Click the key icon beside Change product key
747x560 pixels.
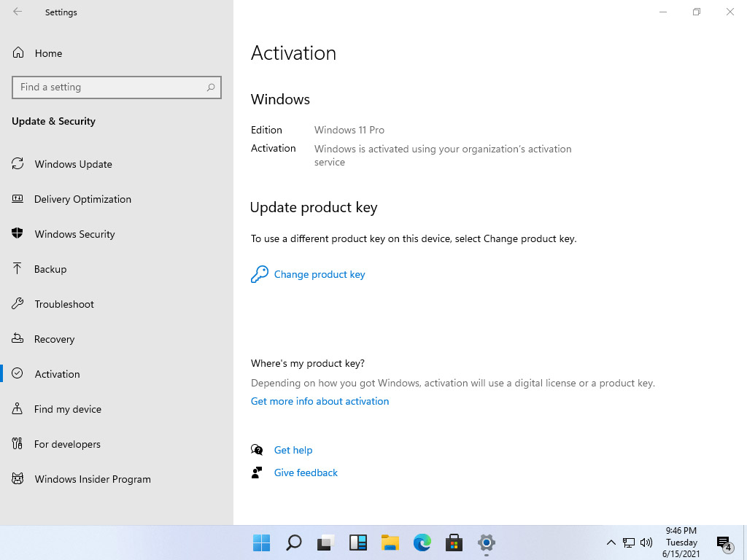[260, 274]
